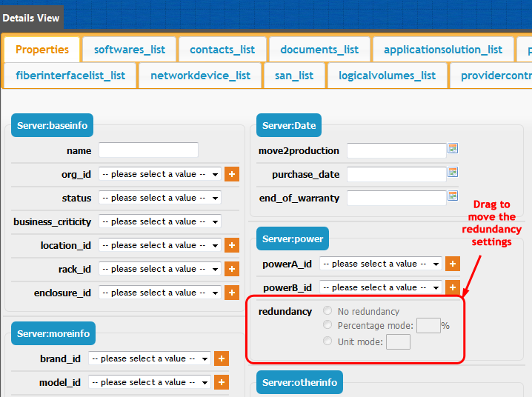Choose the Unit mode radio option
Image resolution: width=532 pixels, height=397 pixels.
point(327,341)
